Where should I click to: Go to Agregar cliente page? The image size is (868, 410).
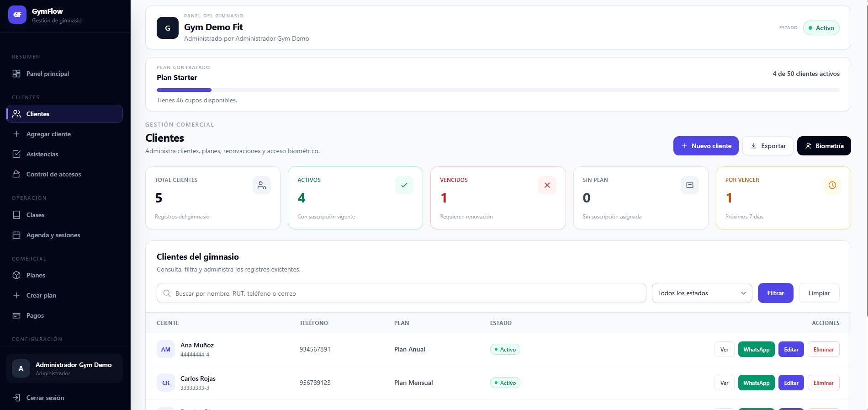[64, 134]
